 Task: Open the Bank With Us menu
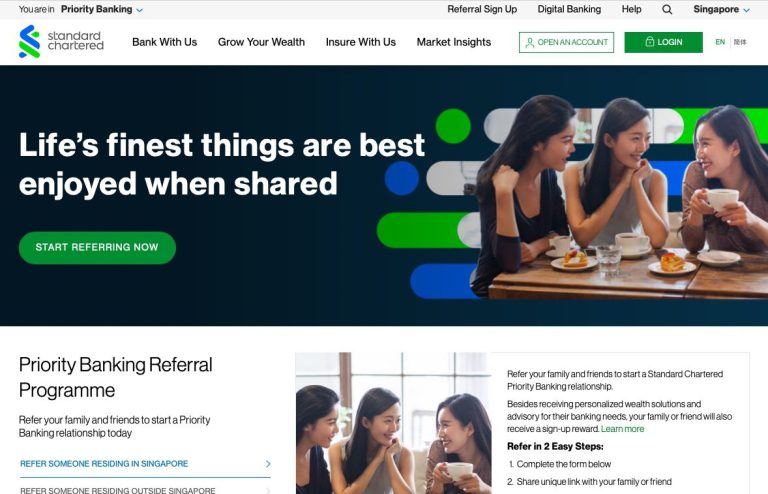tap(165, 42)
